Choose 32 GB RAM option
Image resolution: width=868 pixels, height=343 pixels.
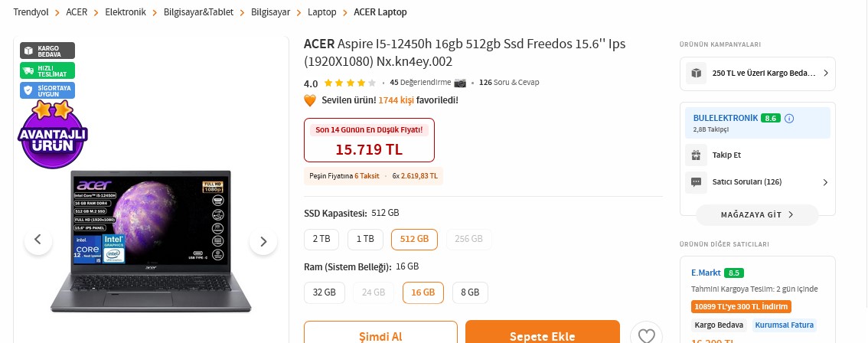tap(325, 292)
